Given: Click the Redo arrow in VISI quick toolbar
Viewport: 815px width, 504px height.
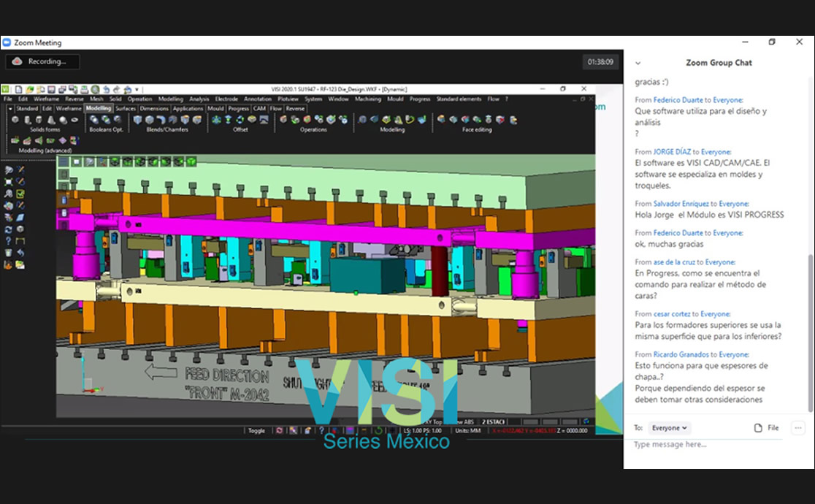Looking at the screenshot, I should 116,89.
